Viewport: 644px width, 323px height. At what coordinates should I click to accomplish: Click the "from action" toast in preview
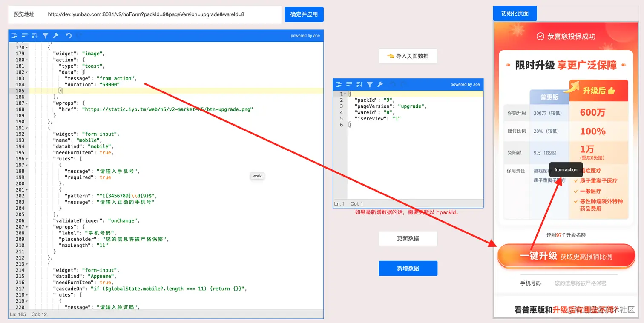[566, 170]
